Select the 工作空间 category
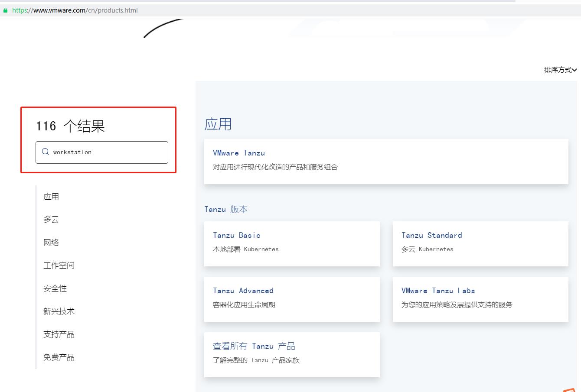581x392 pixels. (x=59, y=265)
